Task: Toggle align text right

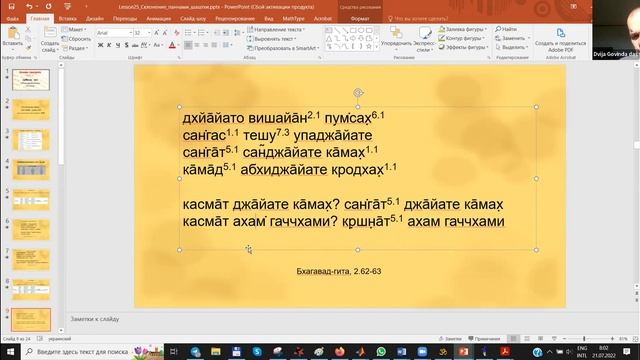Action: coord(206,45)
